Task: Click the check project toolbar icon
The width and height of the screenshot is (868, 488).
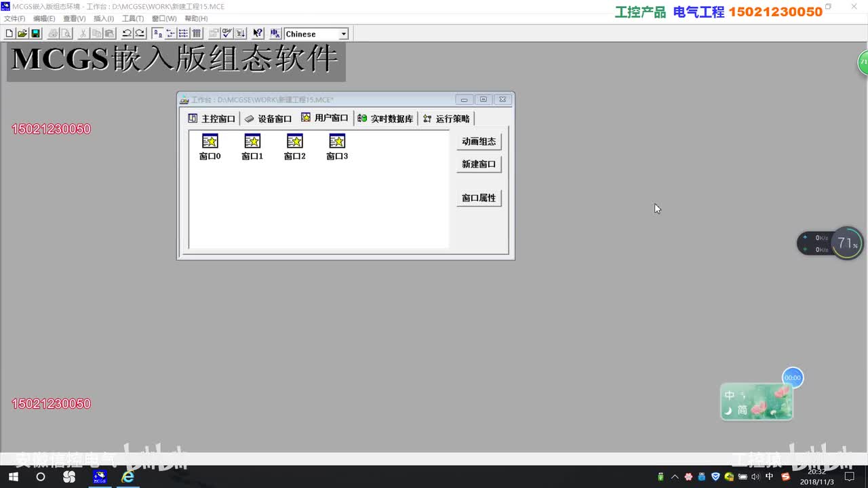Action: 227,33
